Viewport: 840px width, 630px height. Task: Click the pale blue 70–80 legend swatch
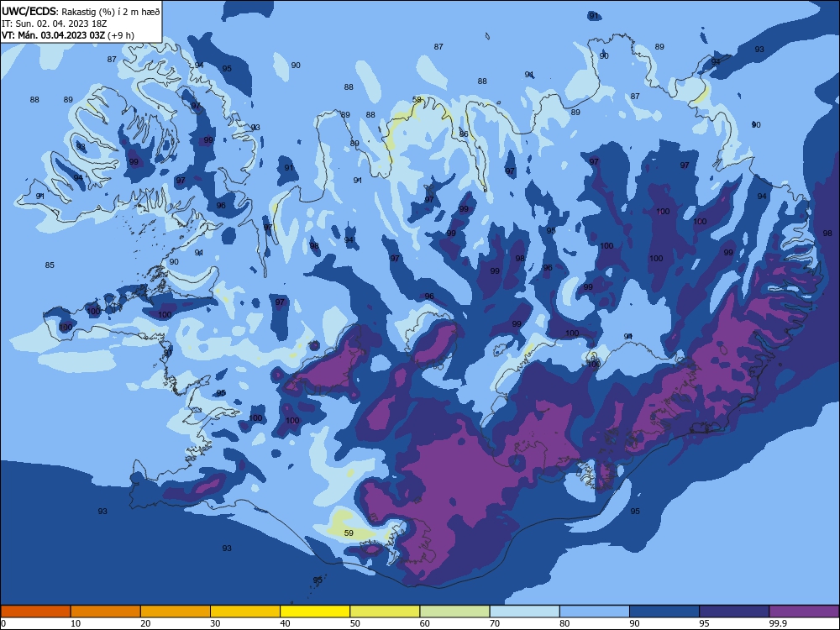pyautogui.click(x=524, y=612)
